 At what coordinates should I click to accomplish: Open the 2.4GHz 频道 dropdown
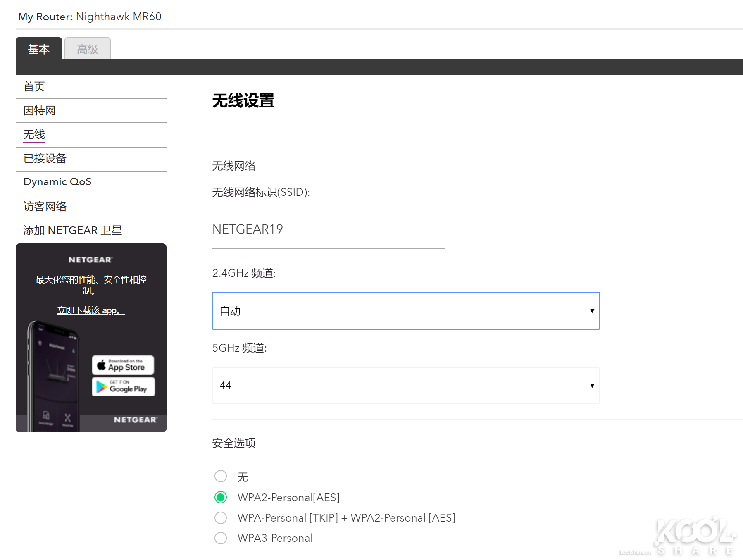click(406, 311)
